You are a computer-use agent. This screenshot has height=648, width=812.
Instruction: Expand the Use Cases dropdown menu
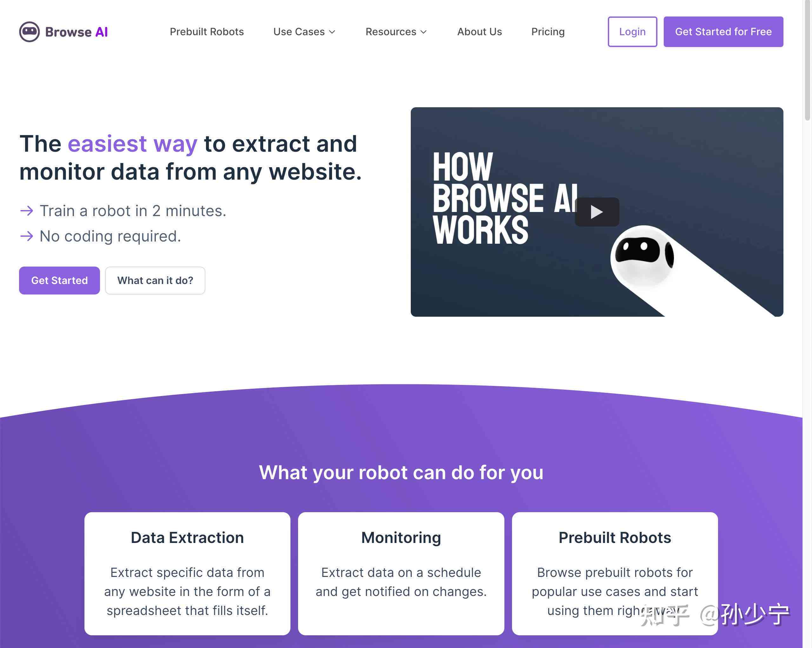304,31
